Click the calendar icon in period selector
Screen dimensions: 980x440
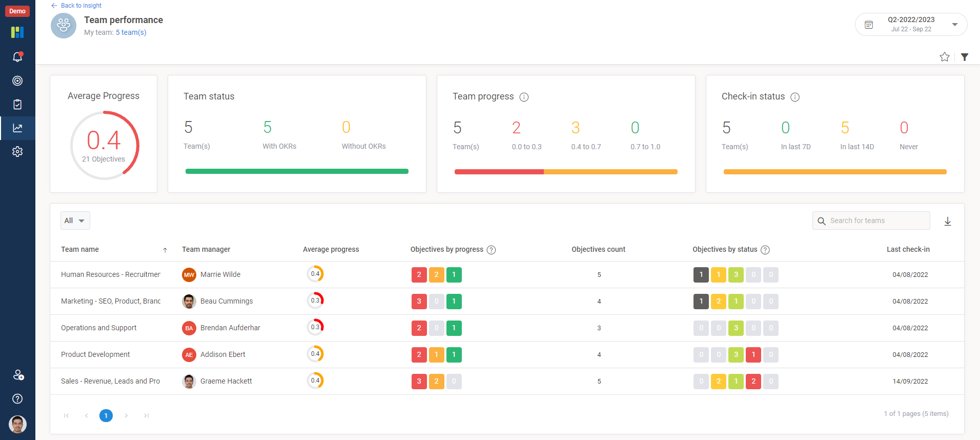pyautogui.click(x=869, y=25)
